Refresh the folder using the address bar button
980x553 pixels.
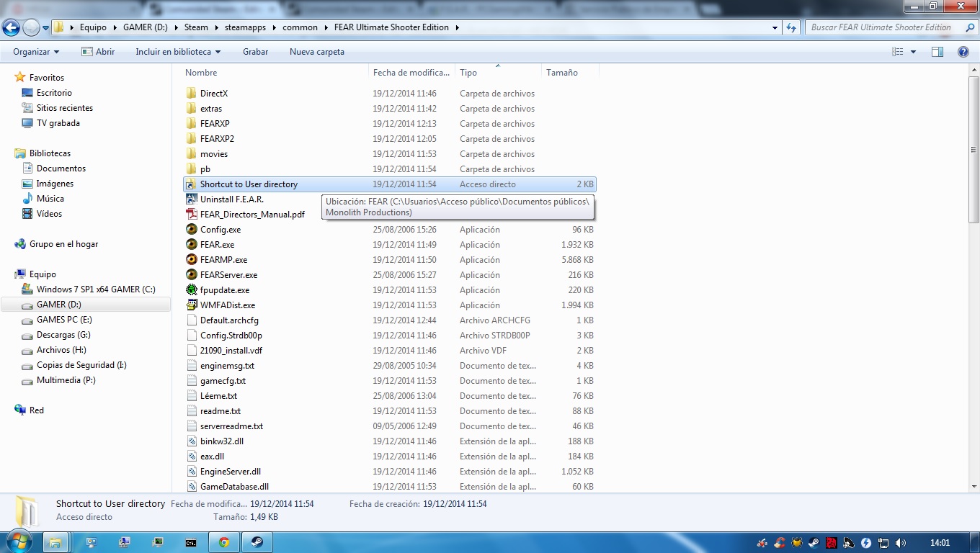[791, 27]
